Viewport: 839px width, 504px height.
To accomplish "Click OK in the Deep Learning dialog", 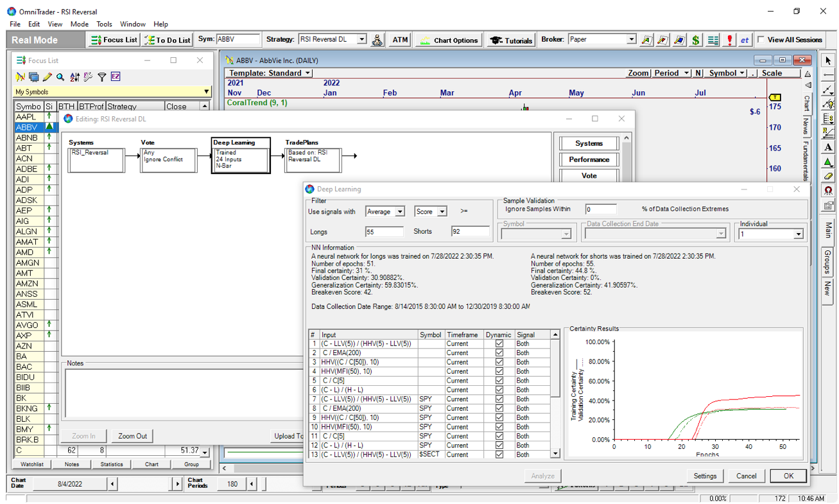I will click(788, 476).
